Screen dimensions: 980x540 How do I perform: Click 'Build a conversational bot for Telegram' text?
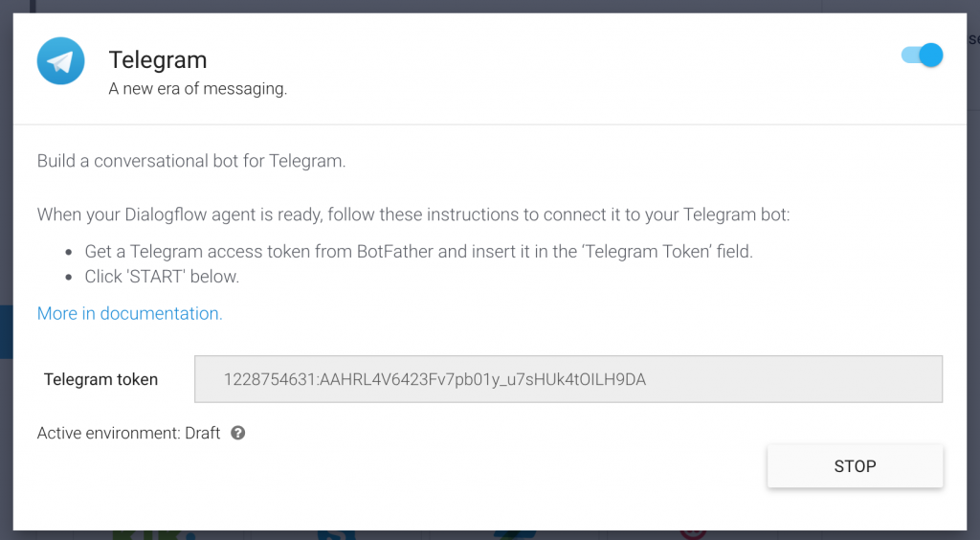pyautogui.click(x=191, y=161)
